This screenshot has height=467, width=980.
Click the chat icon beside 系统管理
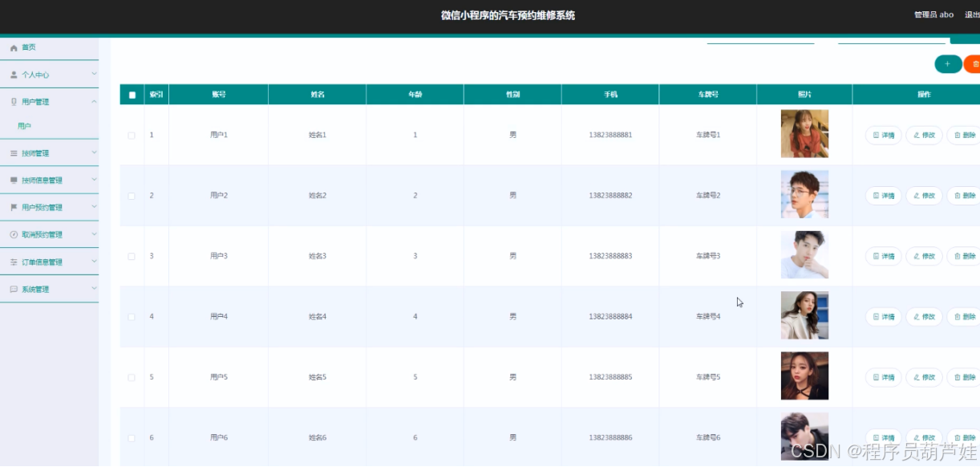pyautogui.click(x=14, y=290)
